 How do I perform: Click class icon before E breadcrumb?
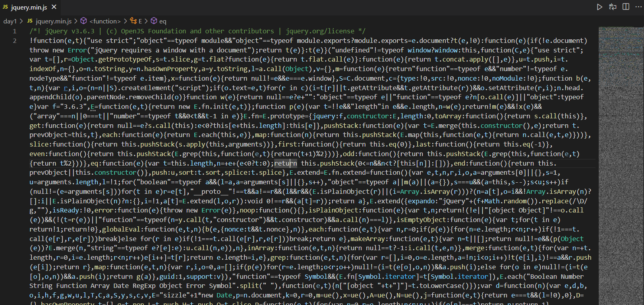[133, 21]
